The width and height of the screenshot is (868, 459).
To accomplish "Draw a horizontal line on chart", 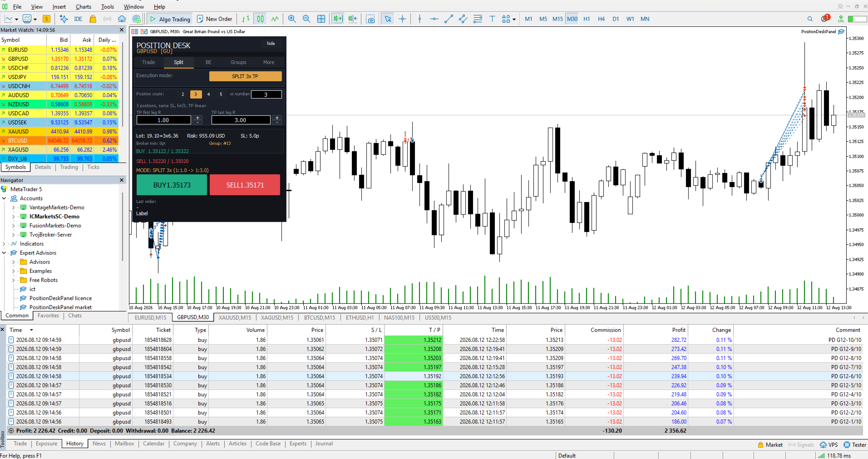I will point(434,19).
